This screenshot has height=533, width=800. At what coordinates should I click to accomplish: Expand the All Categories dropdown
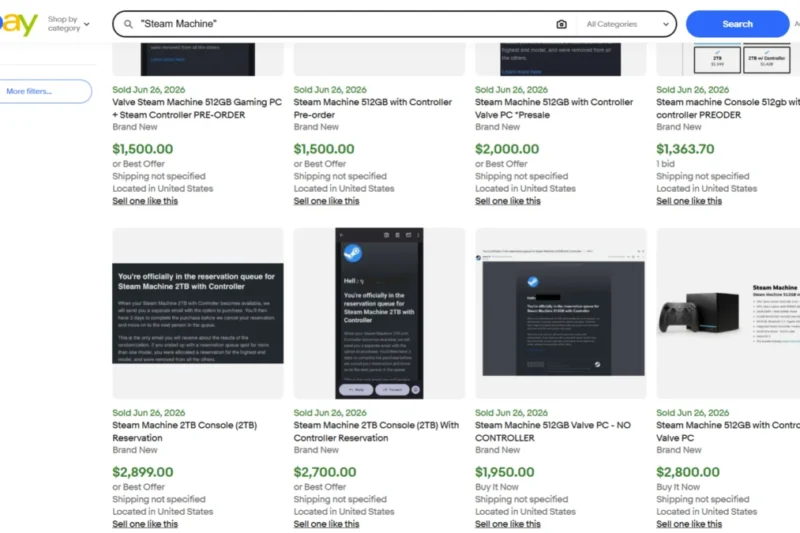pos(627,24)
